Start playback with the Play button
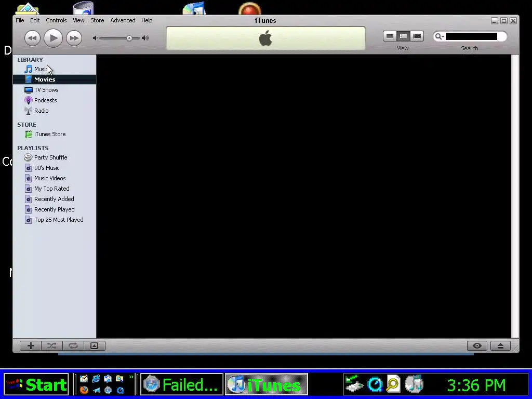Image resolution: width=532 pixels, height=399 pixels. pyautogui.click(x=54, y=37)
